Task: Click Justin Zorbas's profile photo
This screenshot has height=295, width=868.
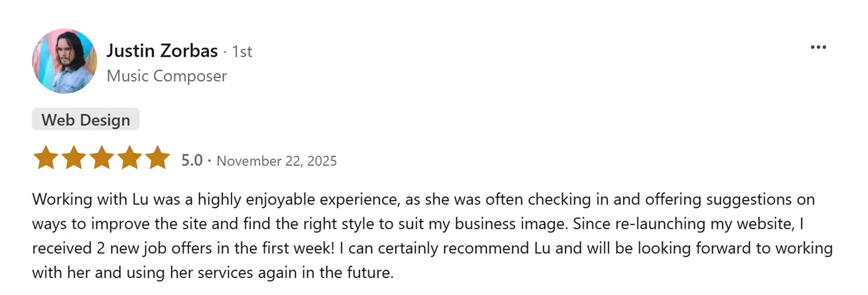Action: (64, 61)
